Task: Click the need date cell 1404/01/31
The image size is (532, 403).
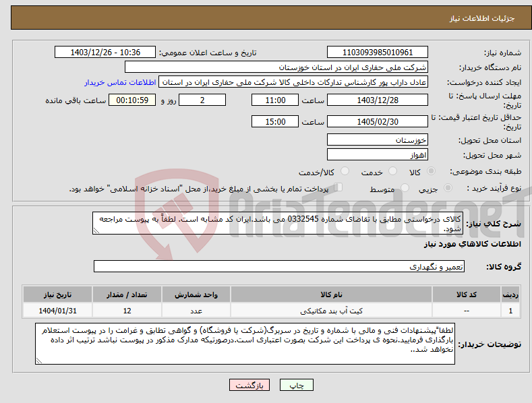Action: [x=57, y=311]
